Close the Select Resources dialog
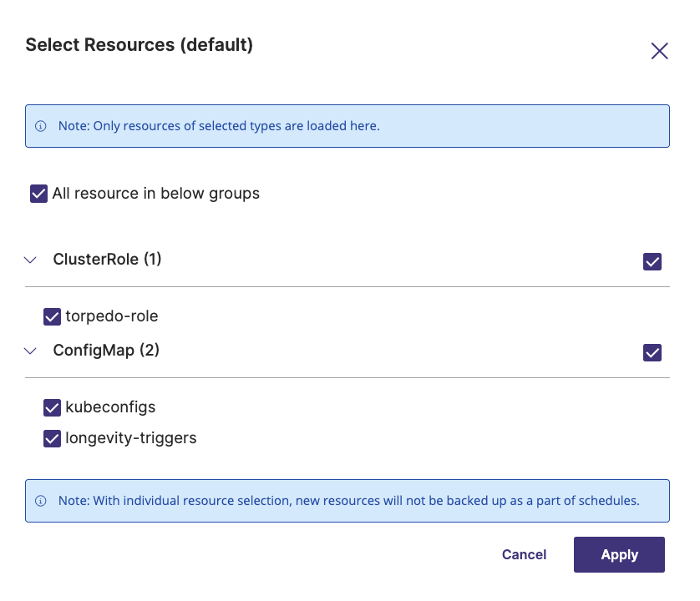Image resolution: width=700 pixels, height=601 pixels. 659,51
